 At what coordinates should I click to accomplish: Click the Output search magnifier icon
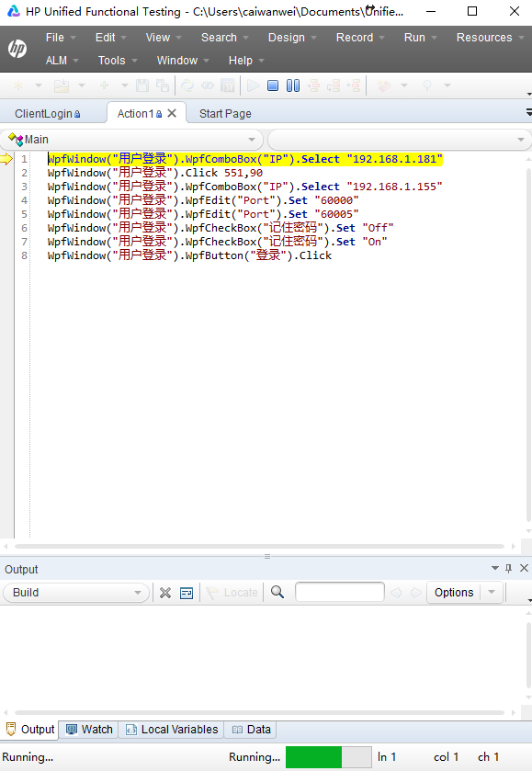coord(277,592)
